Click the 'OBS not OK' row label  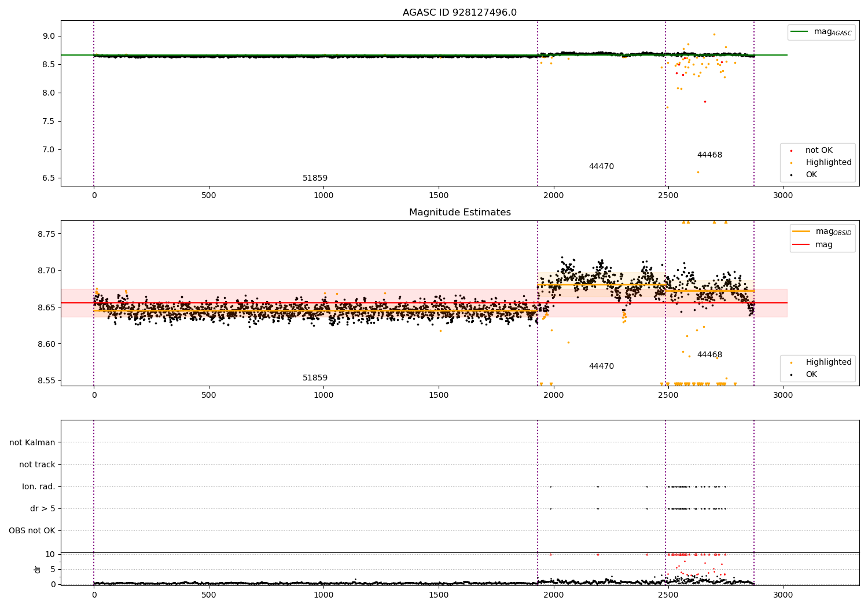[x=32, y=530]
